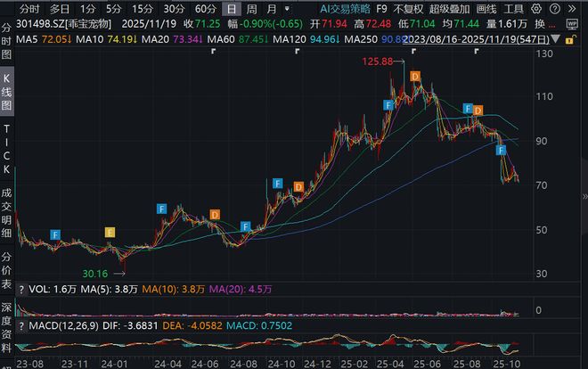Screen dimensions: 588x369
Task: Open 分价表 in left sidebar
Action: click(6, 270)
